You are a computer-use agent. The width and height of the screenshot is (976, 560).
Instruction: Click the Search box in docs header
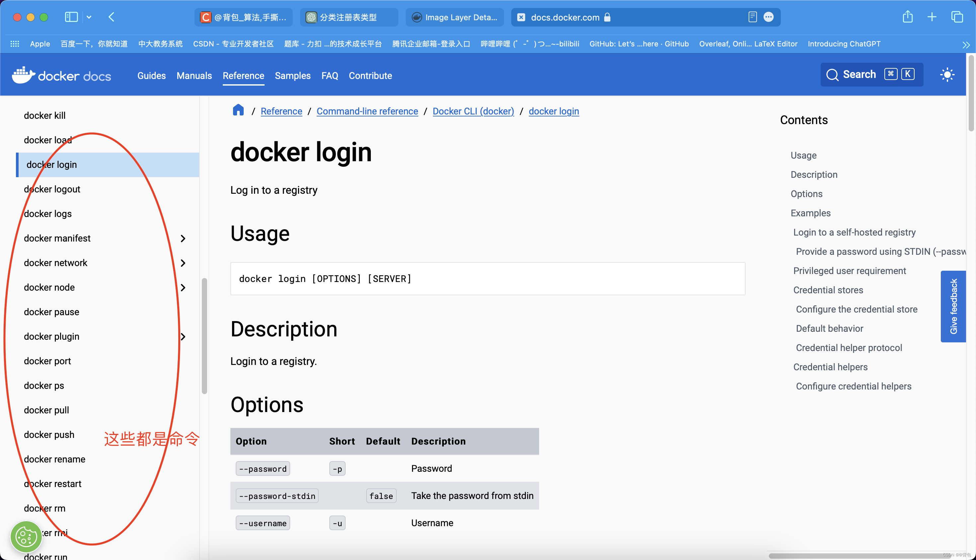pyautogui.click(x=871, y=75)
